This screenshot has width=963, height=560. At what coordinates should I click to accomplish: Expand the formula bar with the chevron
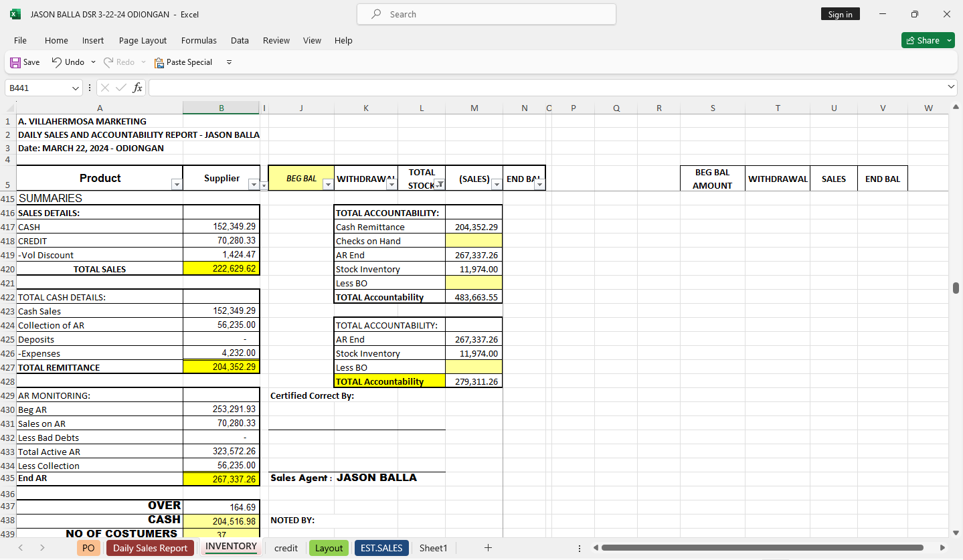[952, 88]
